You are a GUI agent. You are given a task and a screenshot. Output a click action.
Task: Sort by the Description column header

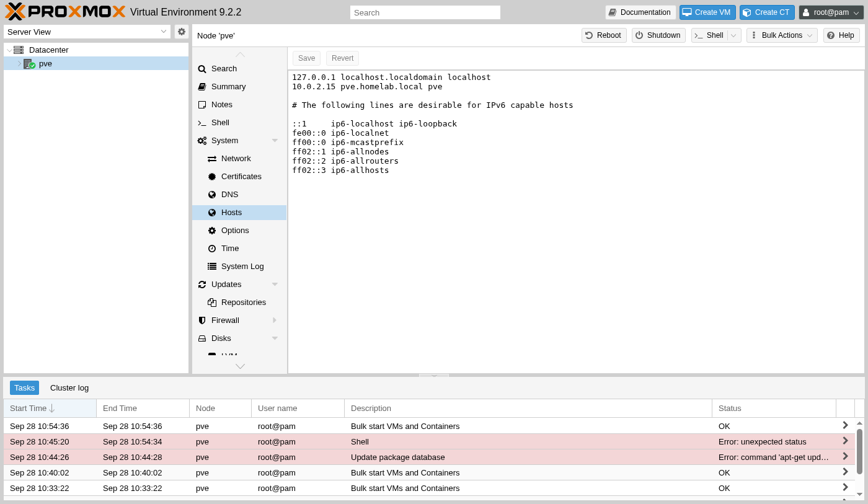[x=528, y=408]
